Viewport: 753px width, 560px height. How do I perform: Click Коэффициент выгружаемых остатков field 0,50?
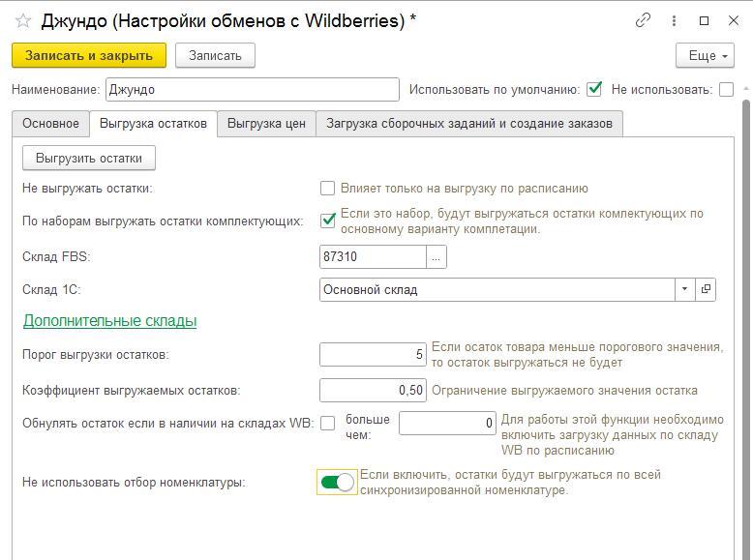click(373, 390)
